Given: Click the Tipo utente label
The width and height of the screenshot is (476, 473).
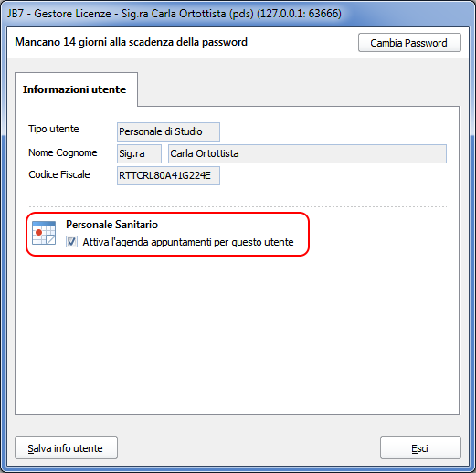Looking at the screenshot, I should [54, 129].
